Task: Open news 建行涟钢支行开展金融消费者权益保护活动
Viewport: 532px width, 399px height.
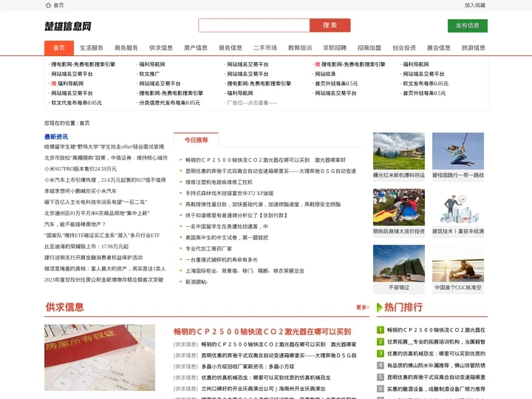Action: (x=94, y=258)
